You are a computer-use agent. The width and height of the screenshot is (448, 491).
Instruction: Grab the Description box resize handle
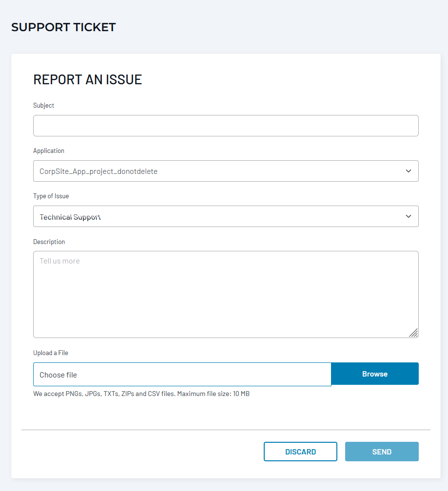[413, 333]
